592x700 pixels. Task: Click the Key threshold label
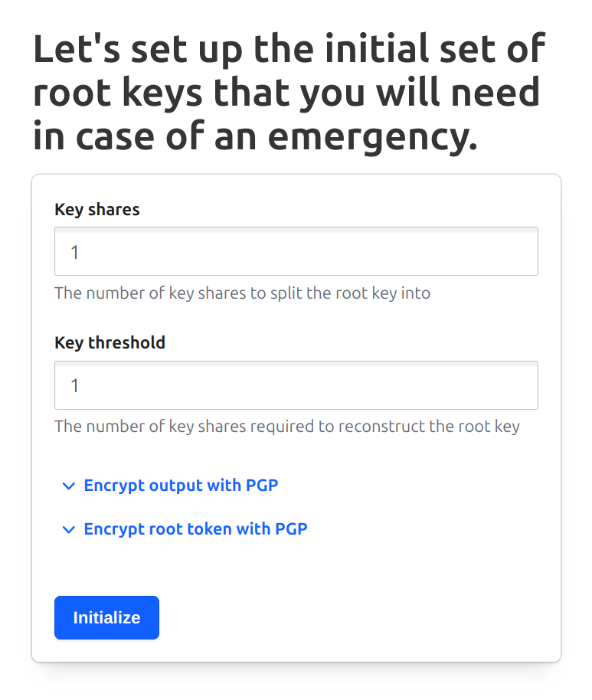pyautogui.click(x=110, y=343)
